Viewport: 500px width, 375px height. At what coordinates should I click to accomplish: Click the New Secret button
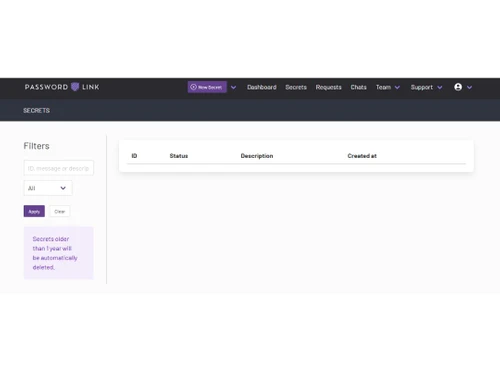point(207,87)
